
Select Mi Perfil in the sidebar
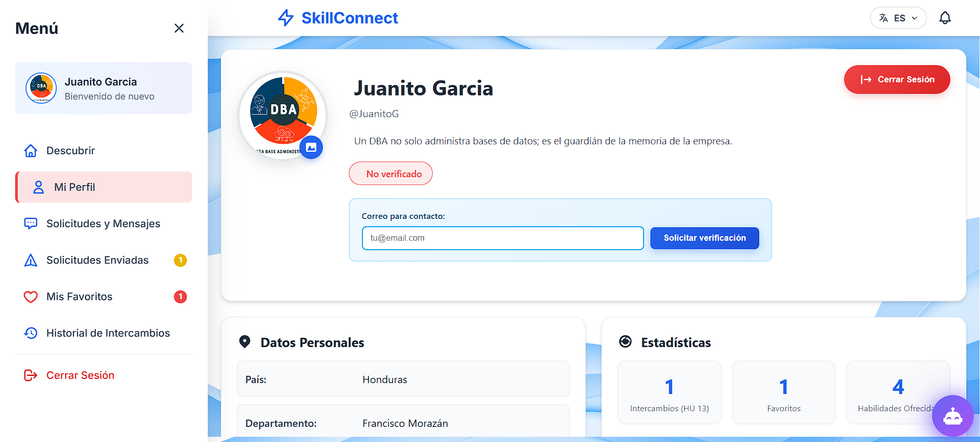104,187
